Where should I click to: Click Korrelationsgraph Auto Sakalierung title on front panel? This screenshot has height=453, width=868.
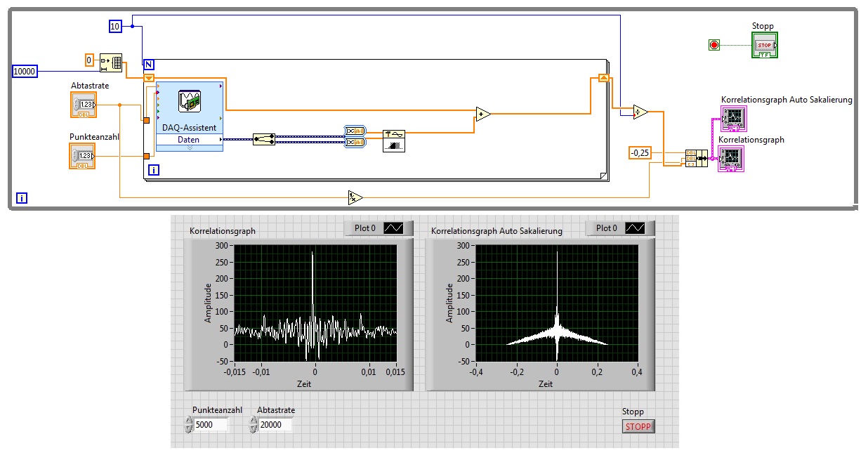pos(497,230)
